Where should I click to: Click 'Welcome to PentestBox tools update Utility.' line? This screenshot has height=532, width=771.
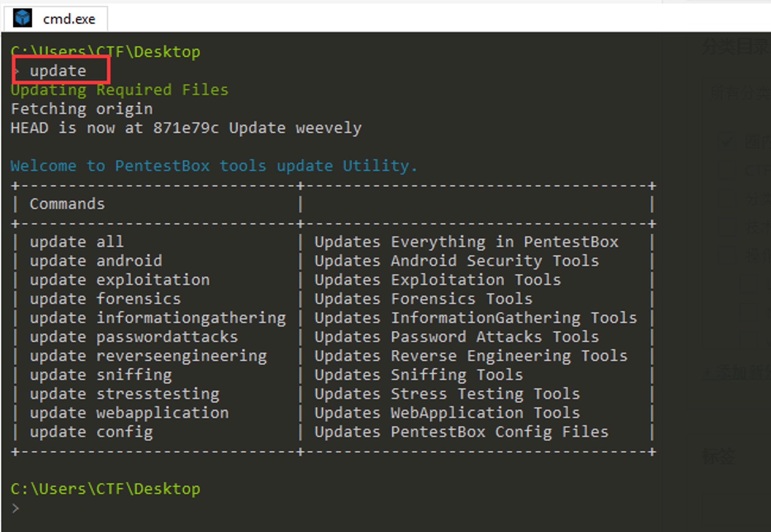click(x=214, y=166)
